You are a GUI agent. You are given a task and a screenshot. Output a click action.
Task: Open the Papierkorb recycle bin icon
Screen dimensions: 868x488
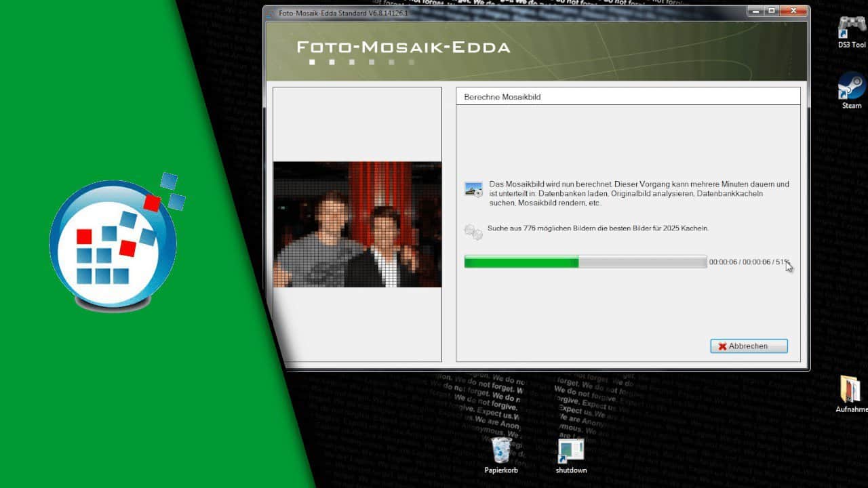[x=501, y=455]
